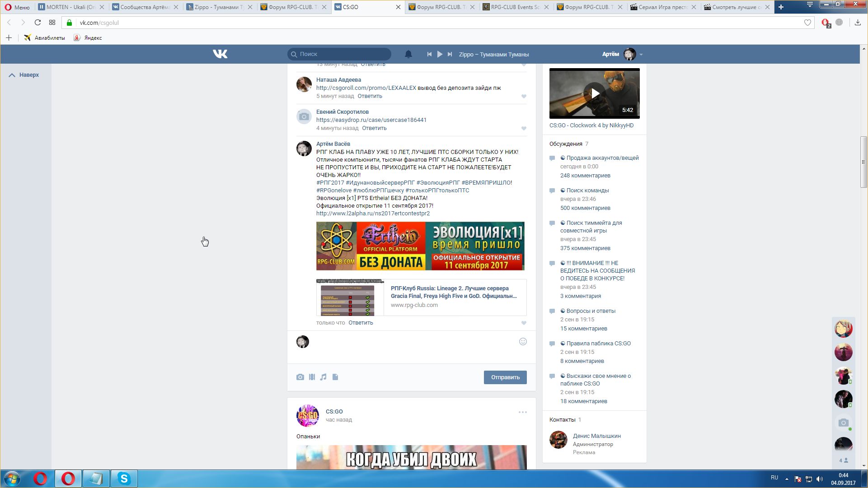Switch to the Сообщества Артёма tab
868x488 pixels.
pyautogui.click(x=145, y=7)
